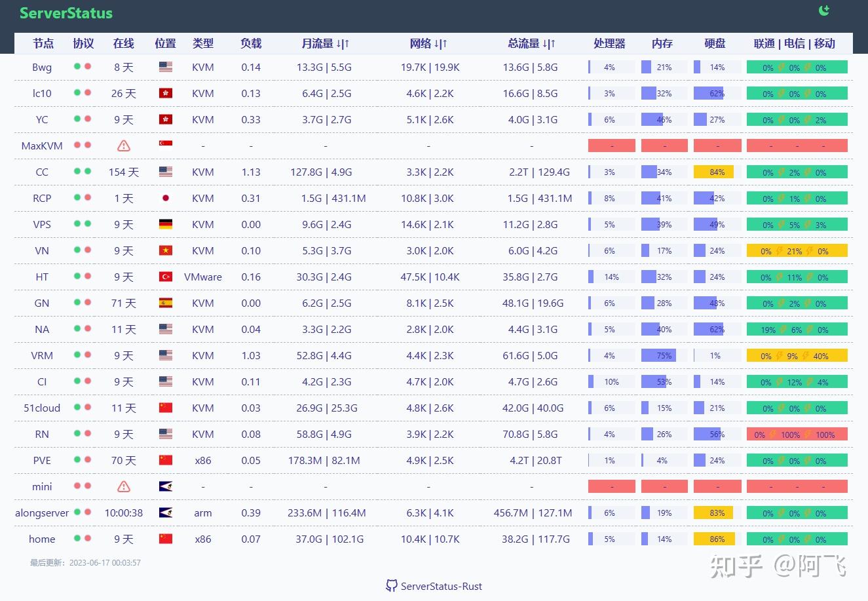This screenshot has height=601, width=868.
Task: Select the "10:00:38" uptime for alongserver
Action: point(124,513)
